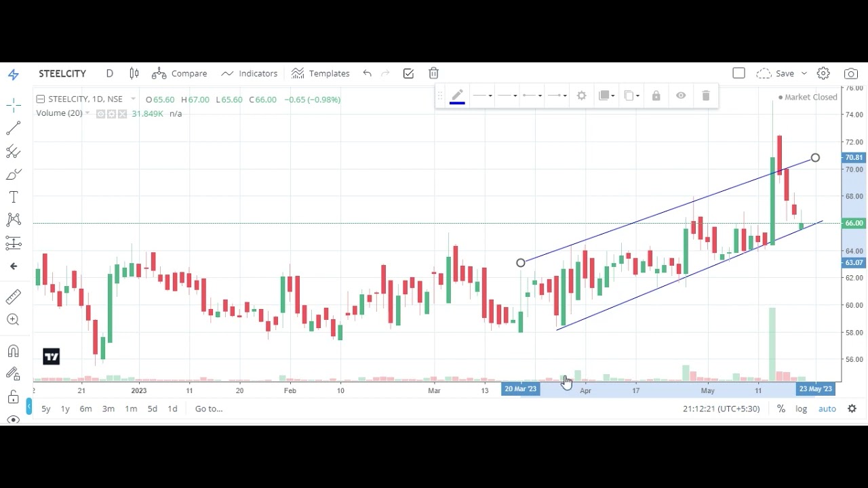Open Volume indicator settings
The image size is (868, 488).
tap(111, 114)
